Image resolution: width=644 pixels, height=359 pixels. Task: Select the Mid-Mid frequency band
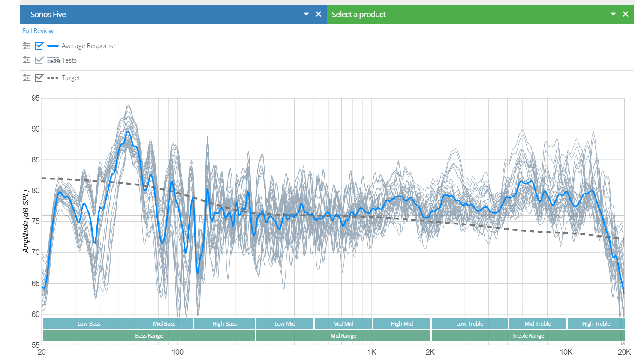point(343,323)
